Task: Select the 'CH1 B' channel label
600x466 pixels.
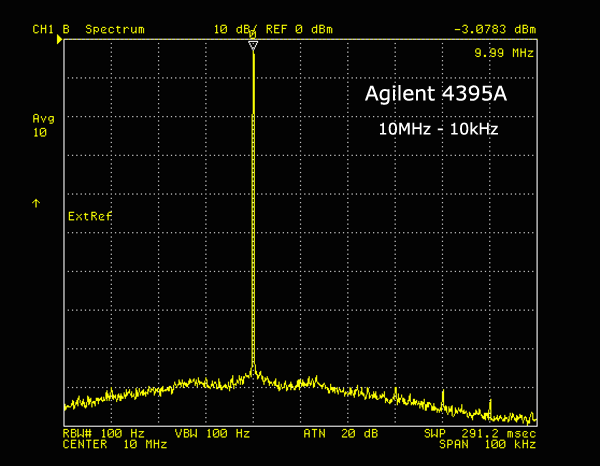Action: tap(51, 29)
